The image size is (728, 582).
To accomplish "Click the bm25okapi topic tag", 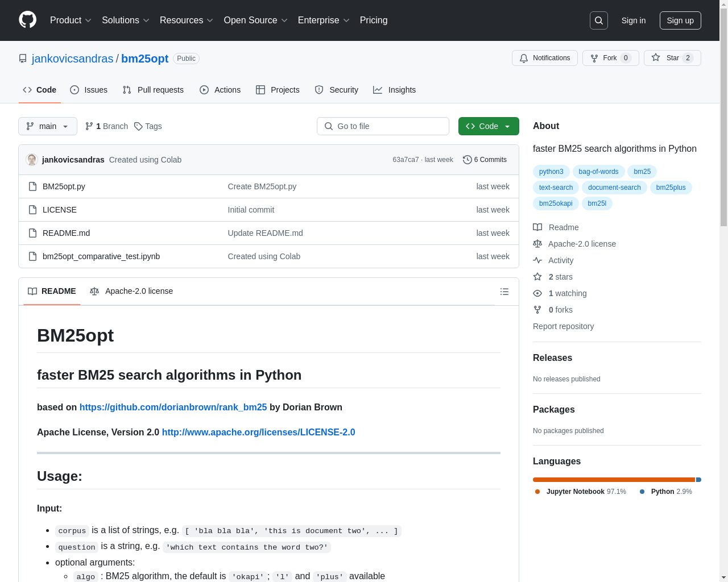I will tap(556, 203).
